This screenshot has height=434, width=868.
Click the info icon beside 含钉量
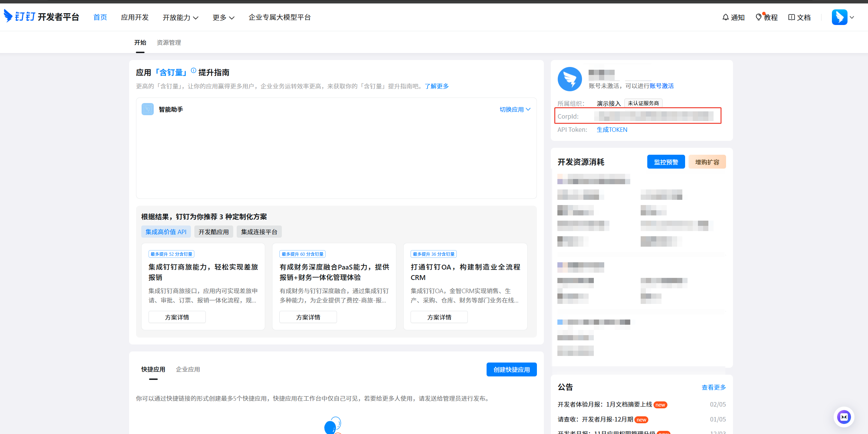click(194, 70)
